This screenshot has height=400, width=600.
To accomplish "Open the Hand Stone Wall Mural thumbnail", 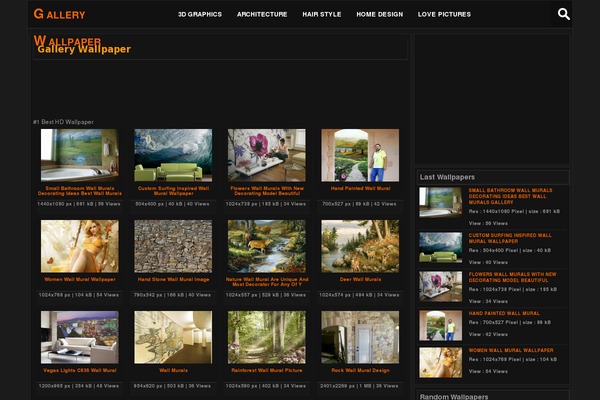I will (x=173, y=246).
